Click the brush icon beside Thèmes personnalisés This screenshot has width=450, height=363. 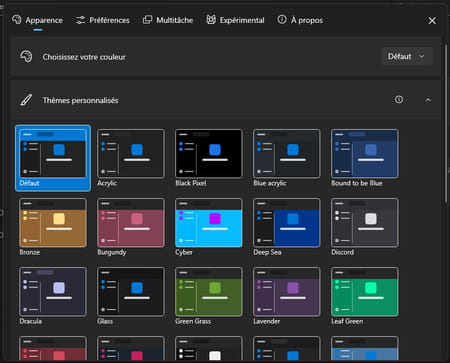tap(26, 100)
